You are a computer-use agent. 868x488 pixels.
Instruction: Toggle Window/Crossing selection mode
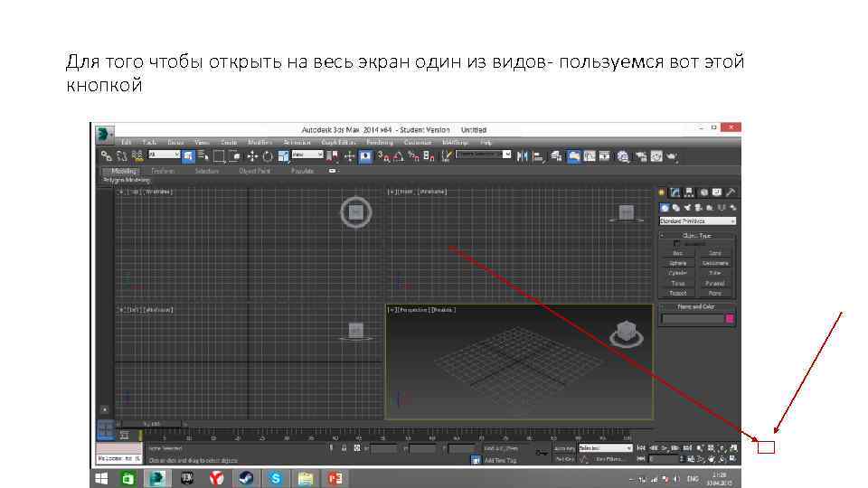pos(234,156)
